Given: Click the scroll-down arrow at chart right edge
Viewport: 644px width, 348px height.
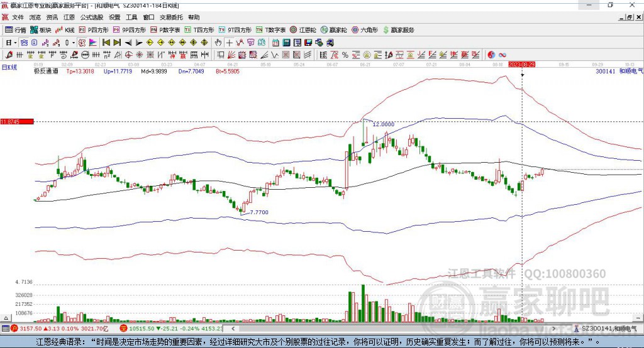Looking at the screenshot, I should 639,318.
